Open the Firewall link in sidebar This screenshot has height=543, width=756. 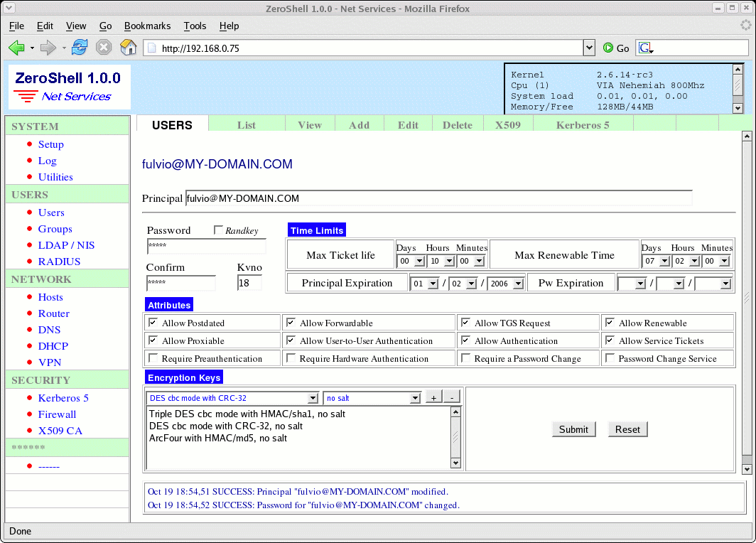[x=57, y=414]
